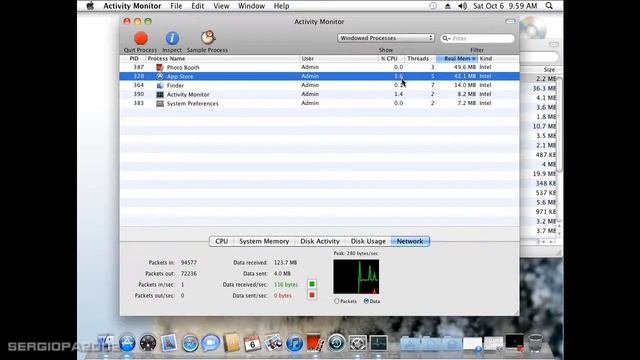Image resolution: width=640 pixels, height=360 pixels.
Task: Select the Photo Booth icon in the process list
Action: [160, 67]
